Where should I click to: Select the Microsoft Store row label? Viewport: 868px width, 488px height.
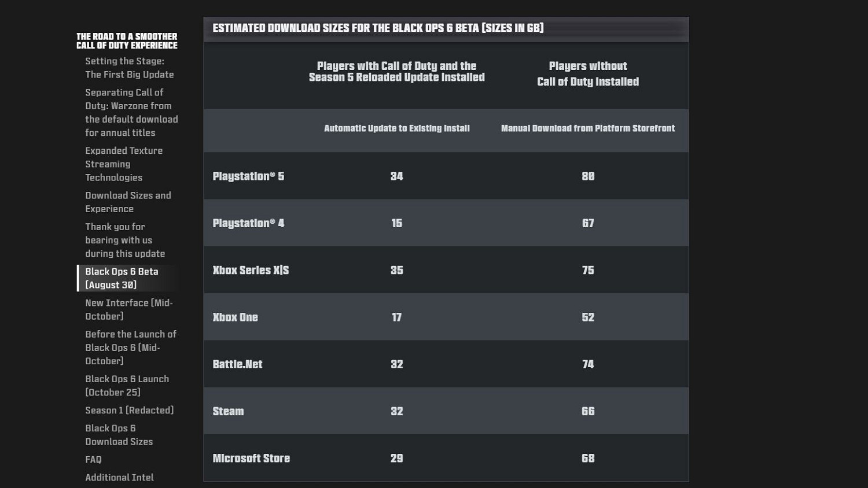coord(251,459)
